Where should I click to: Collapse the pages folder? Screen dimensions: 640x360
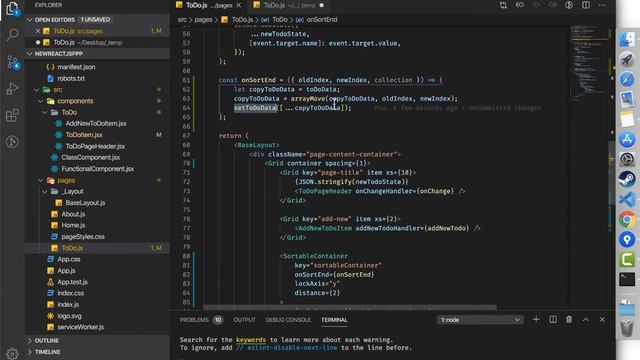(x=40, y=180)
